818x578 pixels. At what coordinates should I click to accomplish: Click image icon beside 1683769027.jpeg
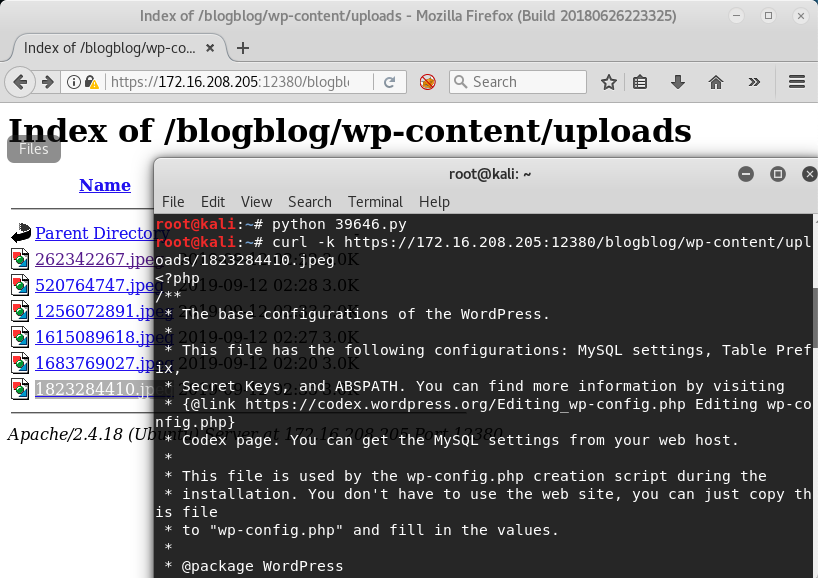point(20,363)
